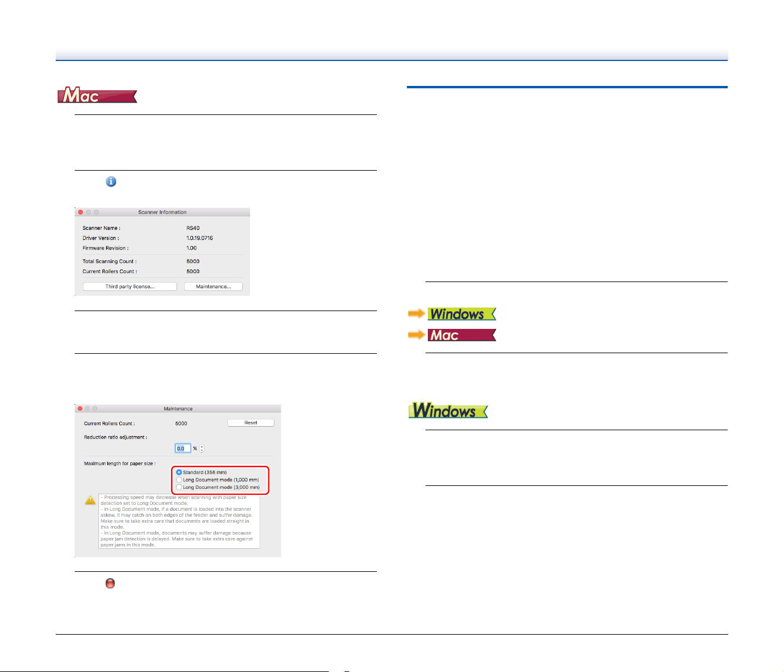Click 'Current Rollers Count :' in Scanner Information
Screen dimensions: 784x672
click(110, 271)
